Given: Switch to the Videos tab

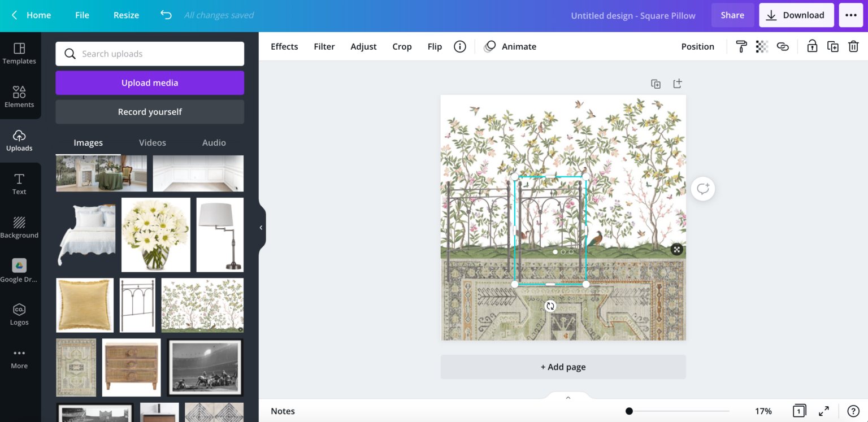Looking at the screenshot, I should (153, 143).
